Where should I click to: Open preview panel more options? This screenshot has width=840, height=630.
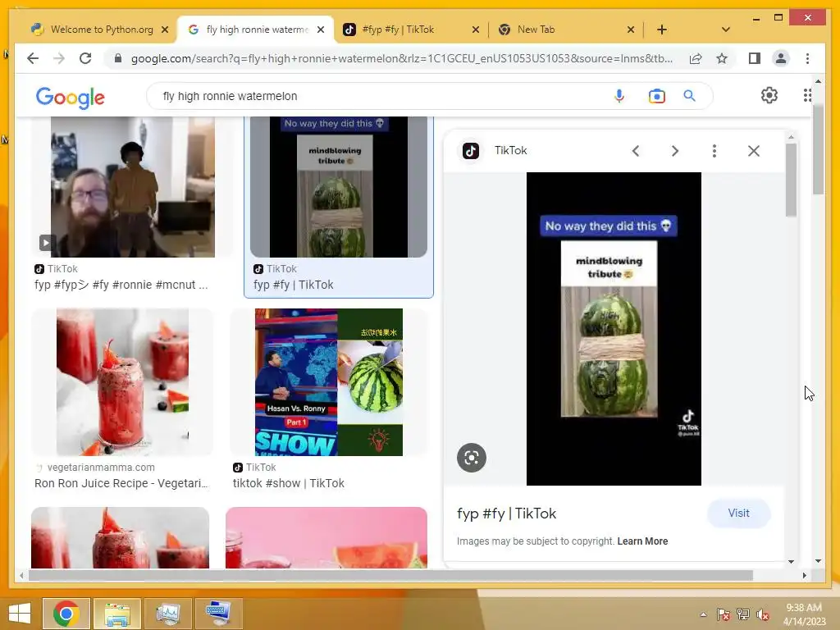click(x=714, y=151)
